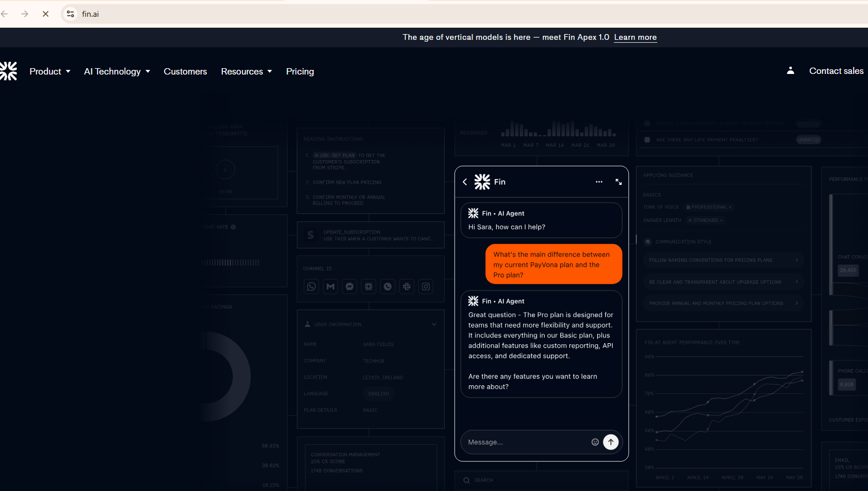Collapse the USER INFORMATION section
The height and width of the screenshot is (491, 868).
point(434,324)
